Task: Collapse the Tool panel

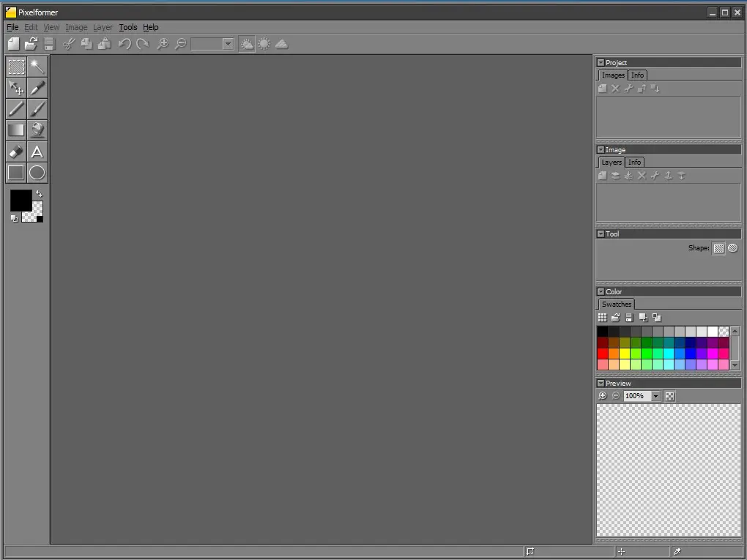Action: 601,234
